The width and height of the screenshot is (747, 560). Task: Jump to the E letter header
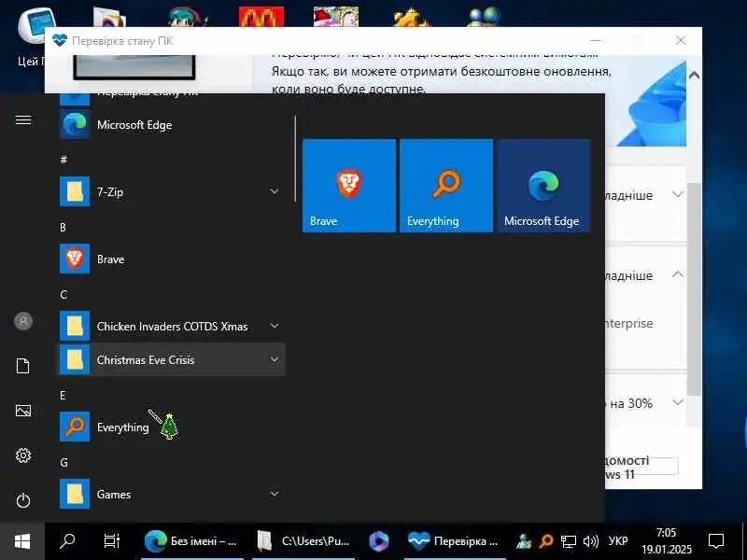click(x=63, y=395)
